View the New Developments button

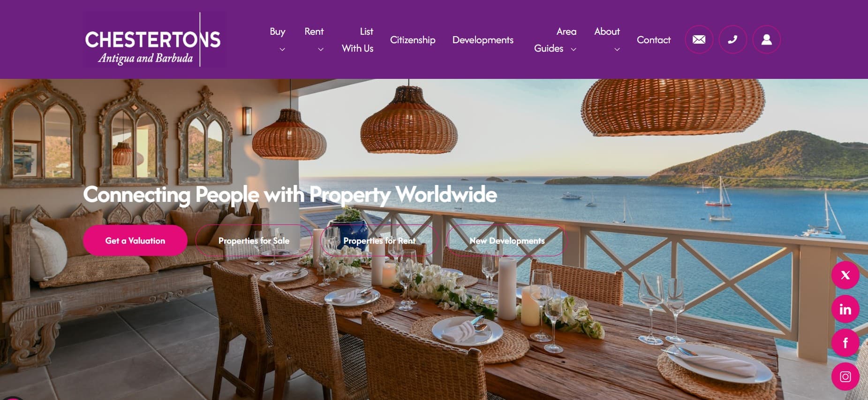(x=507, y=240)
